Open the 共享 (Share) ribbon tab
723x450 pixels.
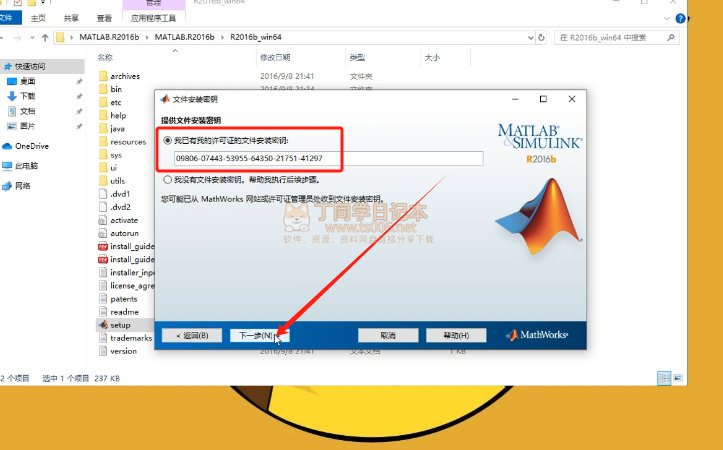tap(71, 17)
